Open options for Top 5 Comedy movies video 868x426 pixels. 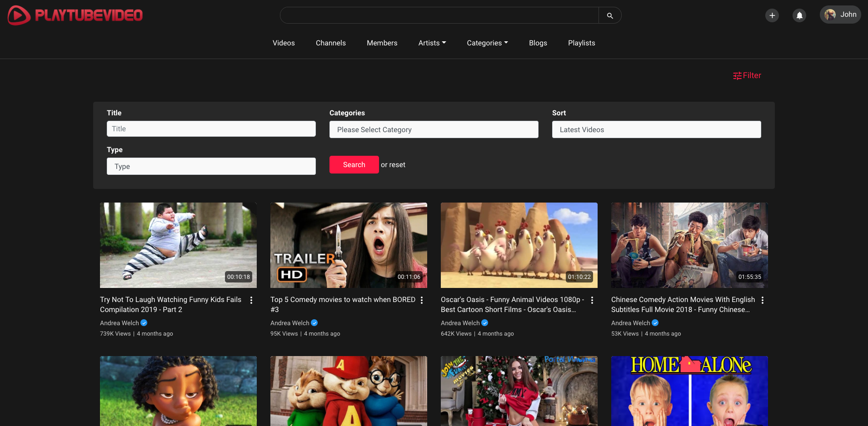click(x=422, y=300)
